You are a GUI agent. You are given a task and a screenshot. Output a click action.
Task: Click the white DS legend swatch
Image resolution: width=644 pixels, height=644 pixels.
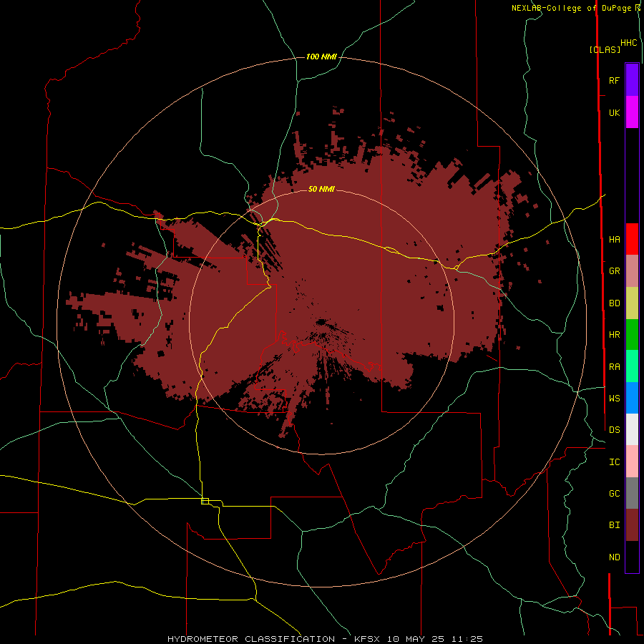point(632,429)
